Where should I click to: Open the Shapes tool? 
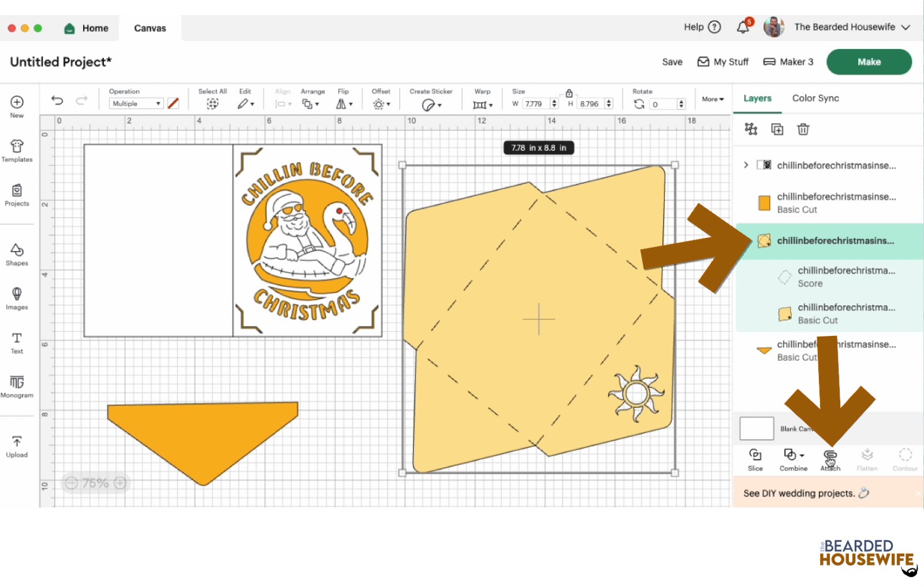pyautogui.click(x=17, y=255)
